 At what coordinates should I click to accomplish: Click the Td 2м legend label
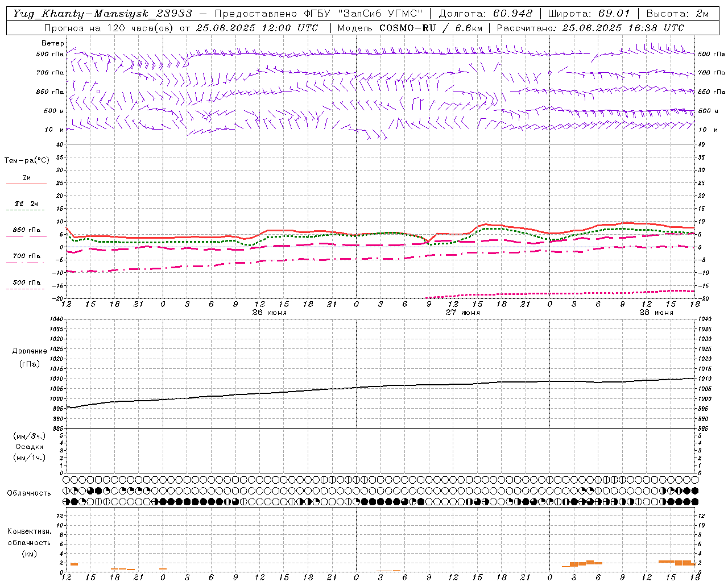(27, 203)
